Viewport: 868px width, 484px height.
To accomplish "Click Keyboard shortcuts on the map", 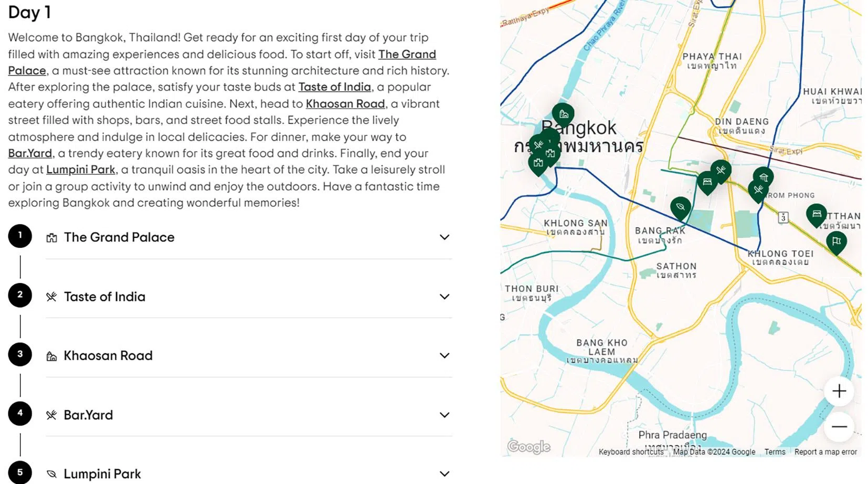I will [x=631, y=452].
